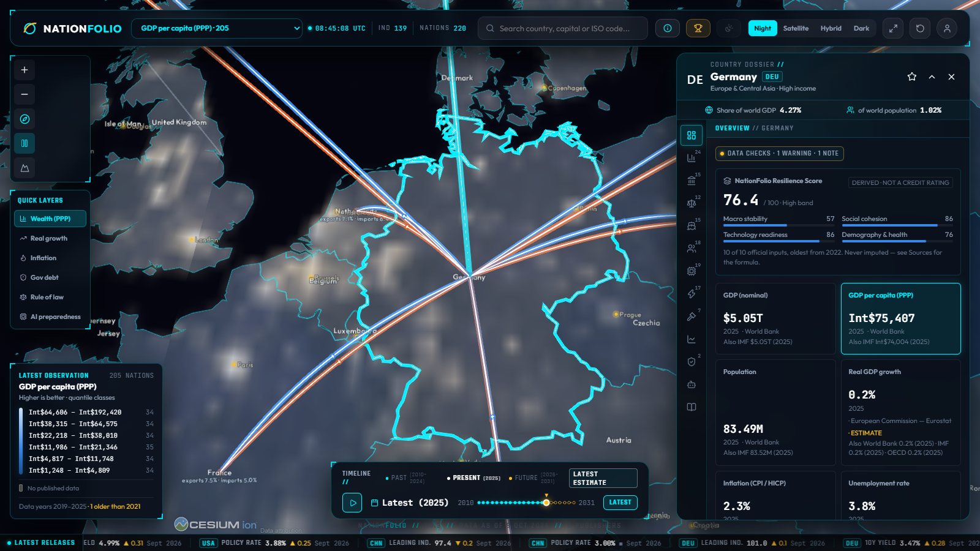Screen dimensions: 980x551
Task: Zoom in with the plus button
Action: point(24,70)
